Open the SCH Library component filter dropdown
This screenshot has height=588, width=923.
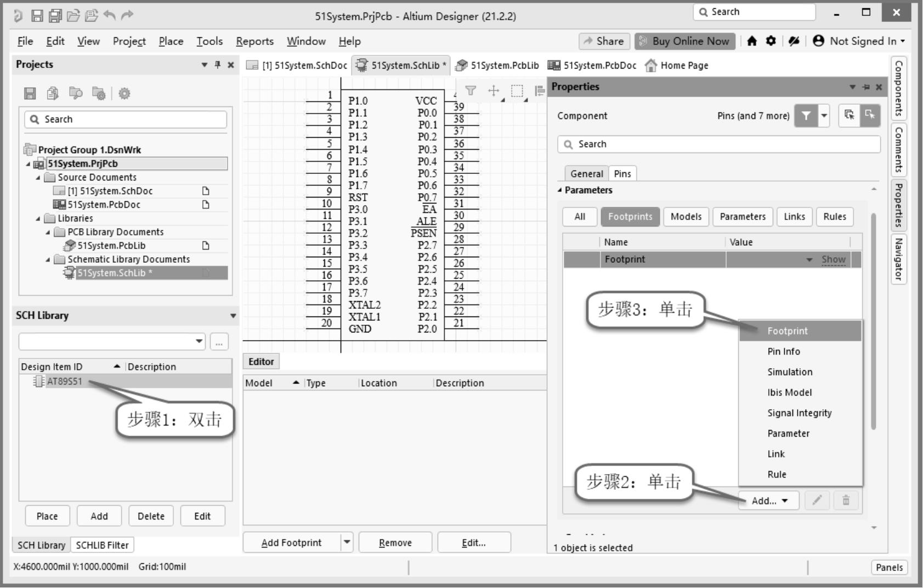click(199, 341)
